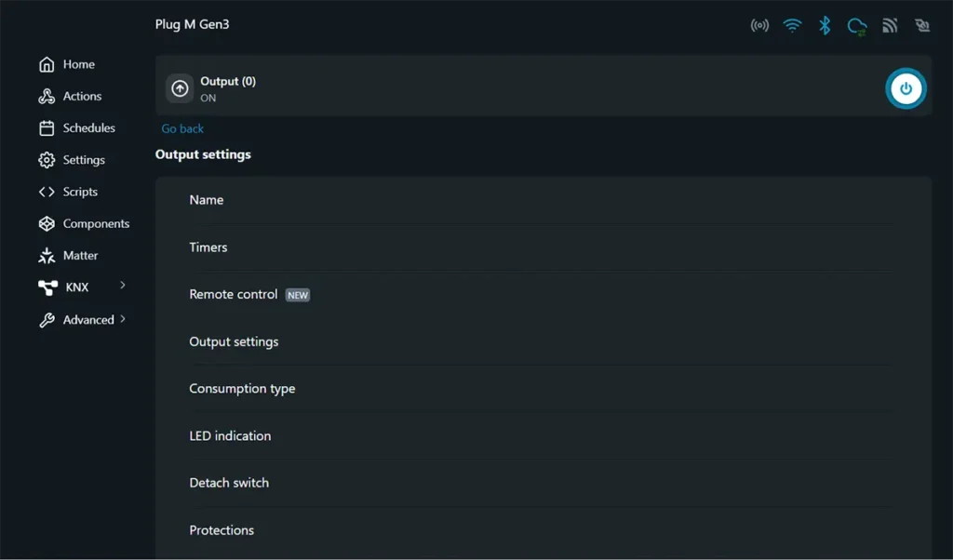Click the Go back link
Screen dimensions: 953x560
182,129
